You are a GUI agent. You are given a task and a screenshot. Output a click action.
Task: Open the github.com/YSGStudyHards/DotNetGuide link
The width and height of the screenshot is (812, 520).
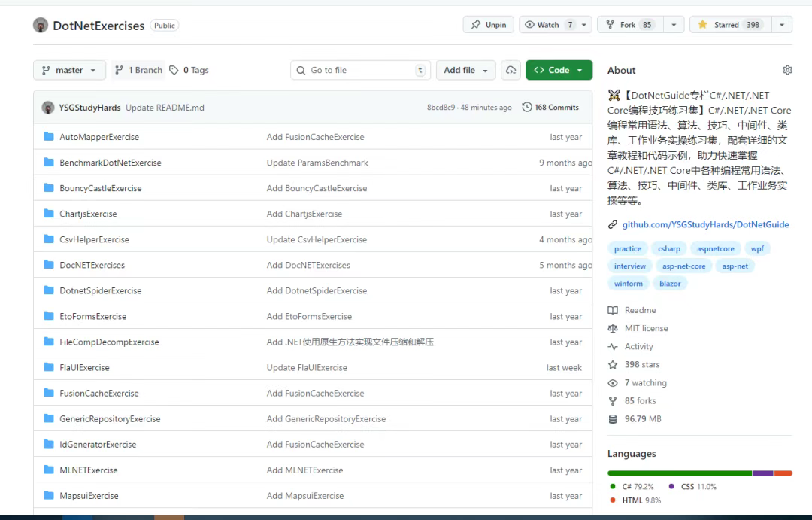click(x=705, y=224)
